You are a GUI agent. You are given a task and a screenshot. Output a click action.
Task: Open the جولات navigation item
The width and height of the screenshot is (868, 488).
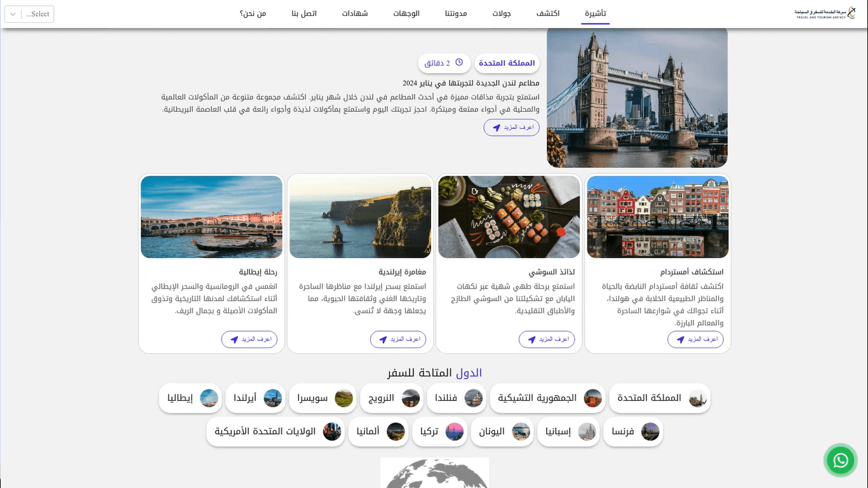tap(502, 13)
